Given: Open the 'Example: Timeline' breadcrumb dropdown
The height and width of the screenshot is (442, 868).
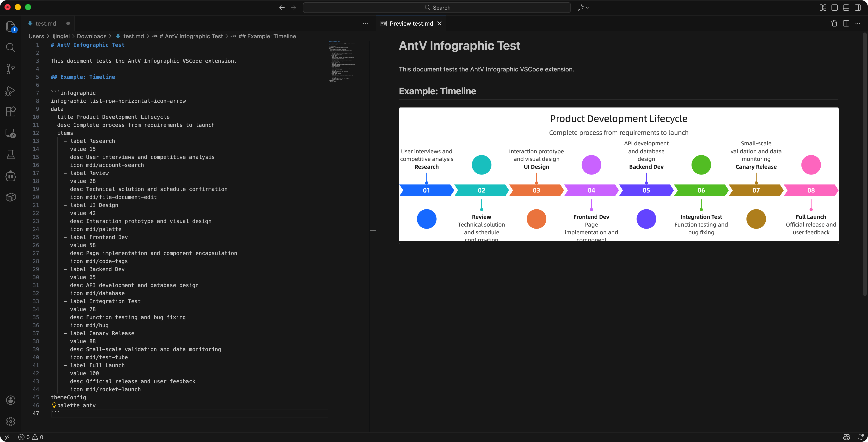Looking at the screenshot, I should (267, 36).
